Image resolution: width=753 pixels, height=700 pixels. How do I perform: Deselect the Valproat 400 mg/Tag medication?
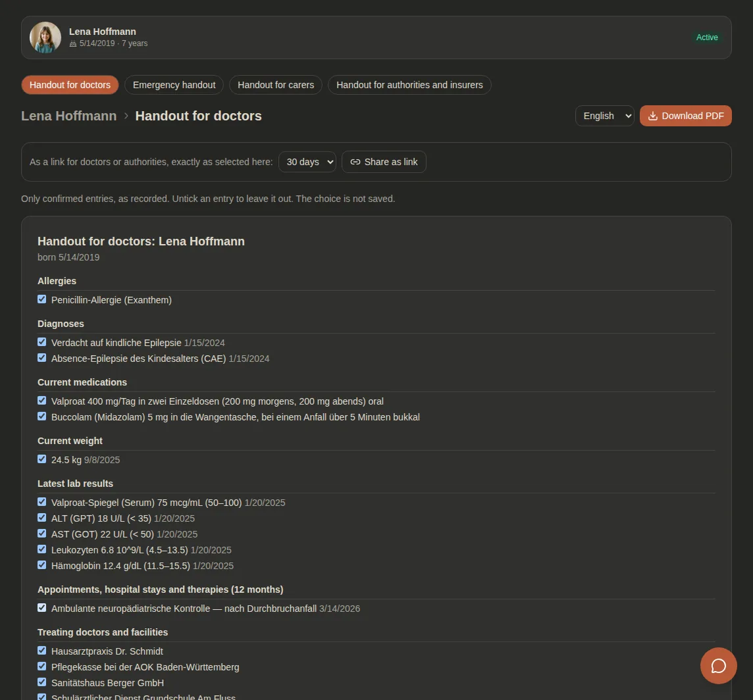coord(41,401)
